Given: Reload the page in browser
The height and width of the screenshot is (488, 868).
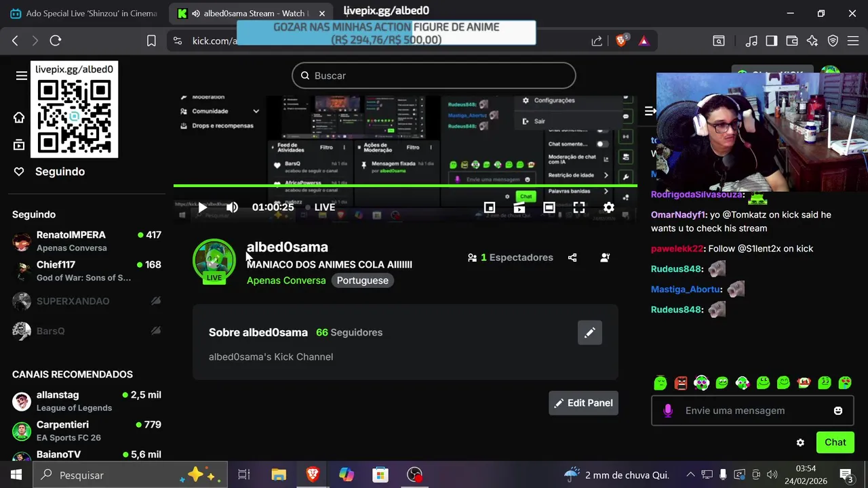Looking at the screenshot, I should point(56,41).
